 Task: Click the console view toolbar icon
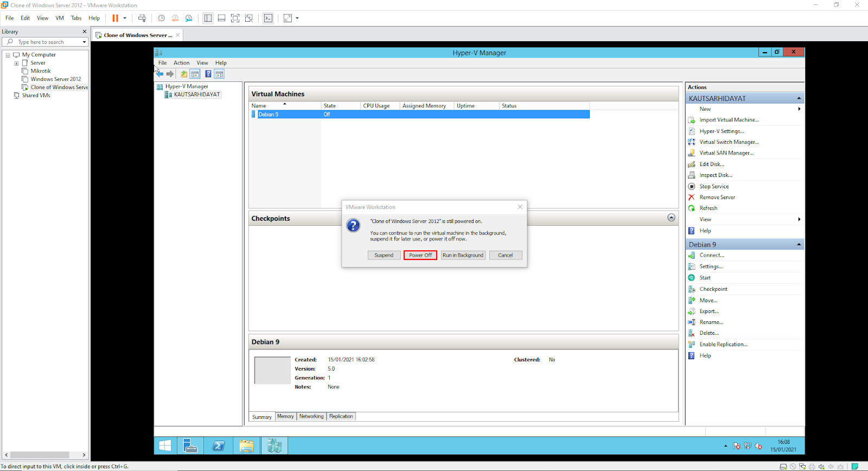(x=268, y=18)
